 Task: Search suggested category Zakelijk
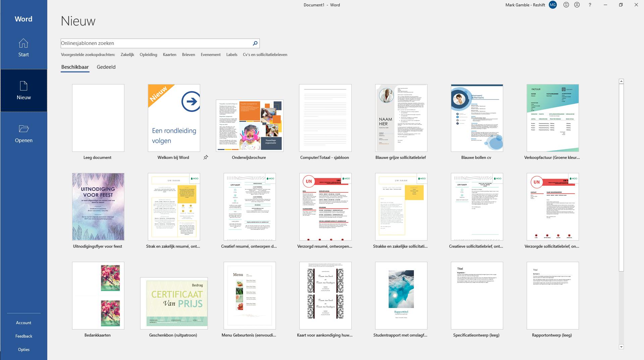point(127,55)
